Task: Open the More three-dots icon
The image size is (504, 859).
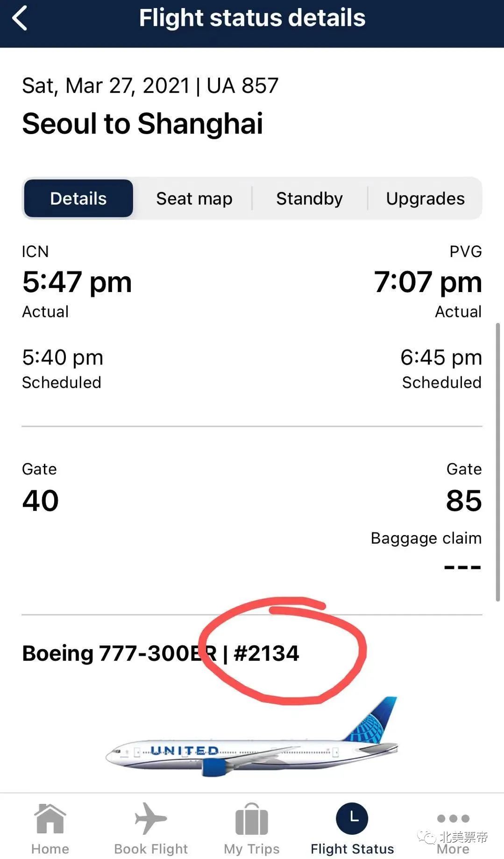Action: [x=453, y=818]
